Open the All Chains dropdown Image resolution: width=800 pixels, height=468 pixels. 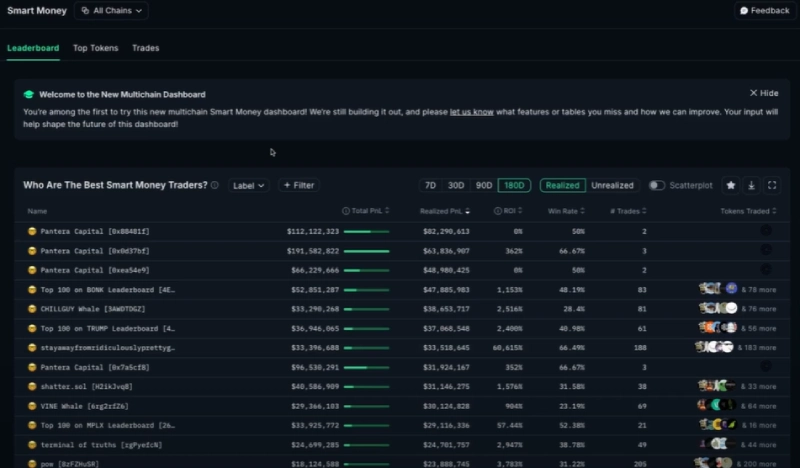tap(111, 11)
